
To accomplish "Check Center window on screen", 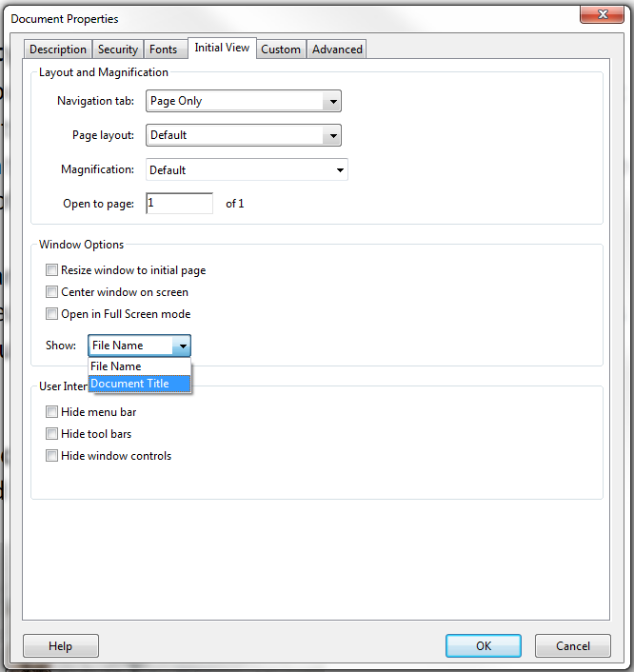I will (51, 292).
